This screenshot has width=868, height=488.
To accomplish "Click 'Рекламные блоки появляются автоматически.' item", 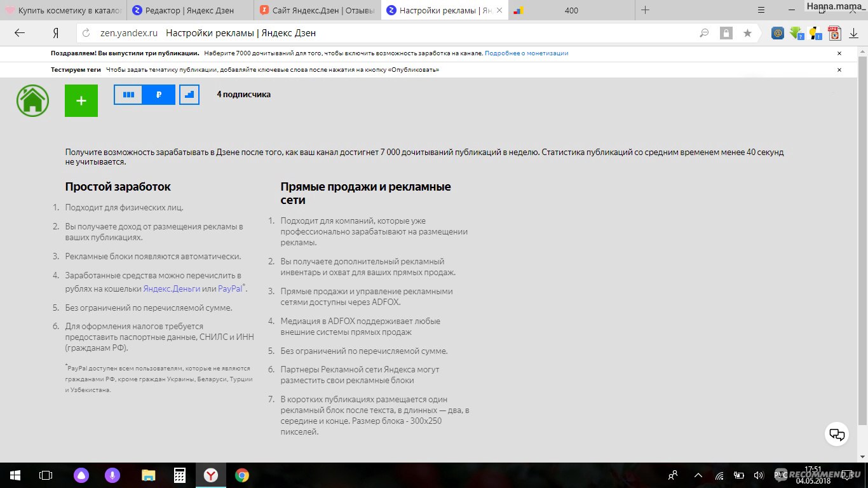I will pyautogui.click(x=153, y=257).
